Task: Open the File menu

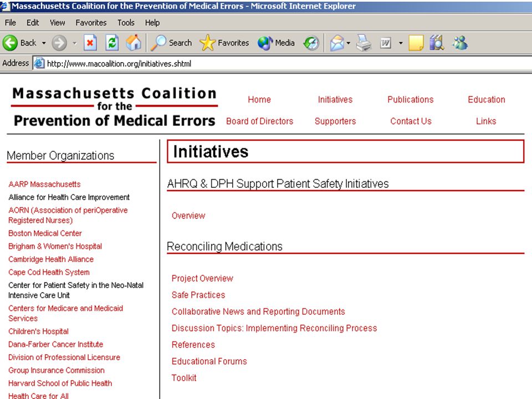Action: pos(10,23)
